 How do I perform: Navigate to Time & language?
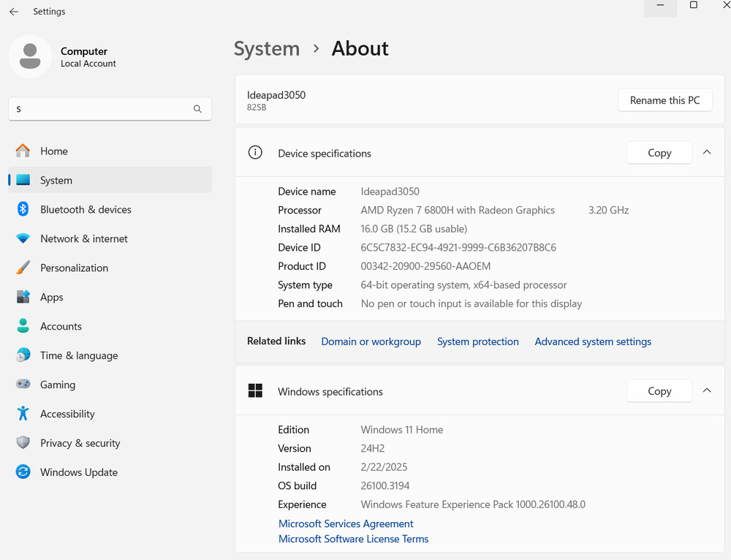pos(110,355)
